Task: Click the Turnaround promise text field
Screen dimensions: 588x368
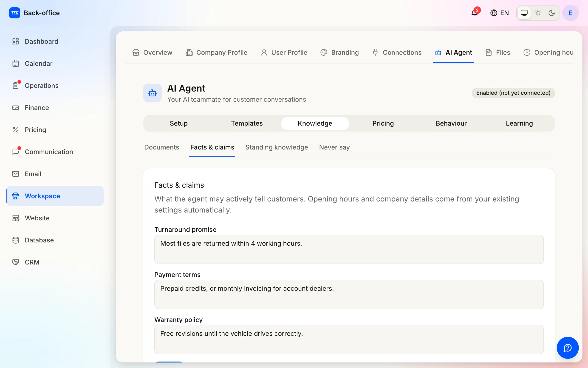Action: [349, 249]
